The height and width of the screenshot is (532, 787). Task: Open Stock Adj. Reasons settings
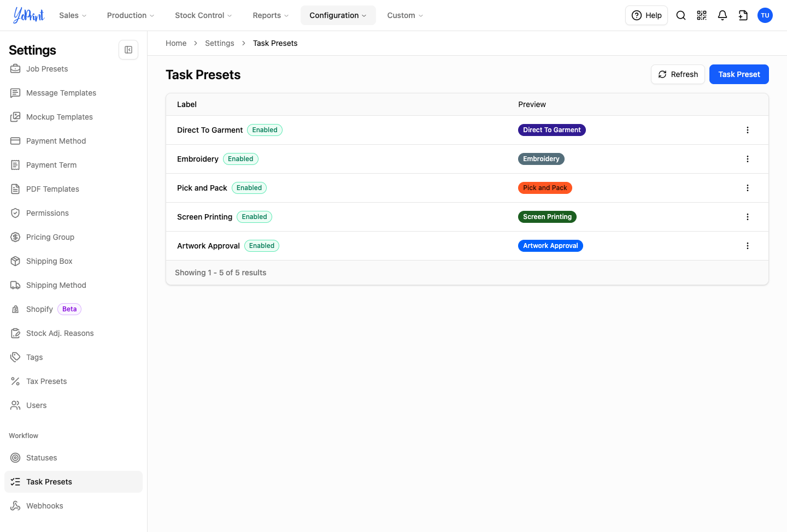73,333
